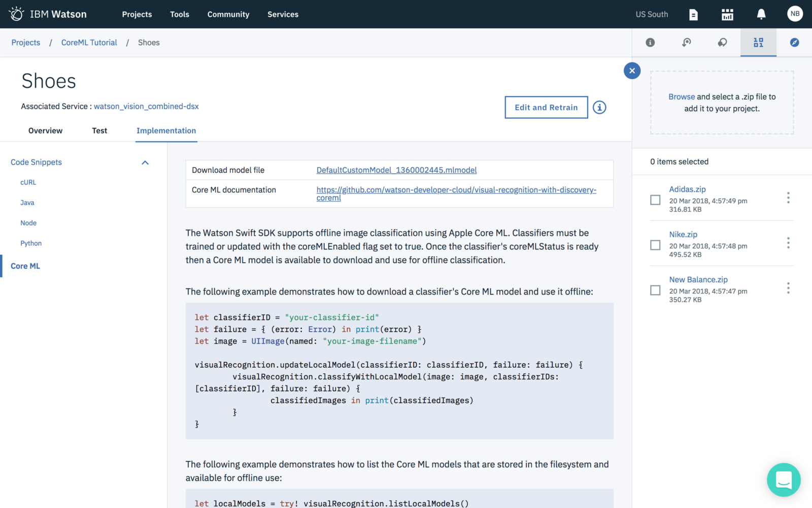
Task: Open the Projects menu in top bar
Action: 137,14
